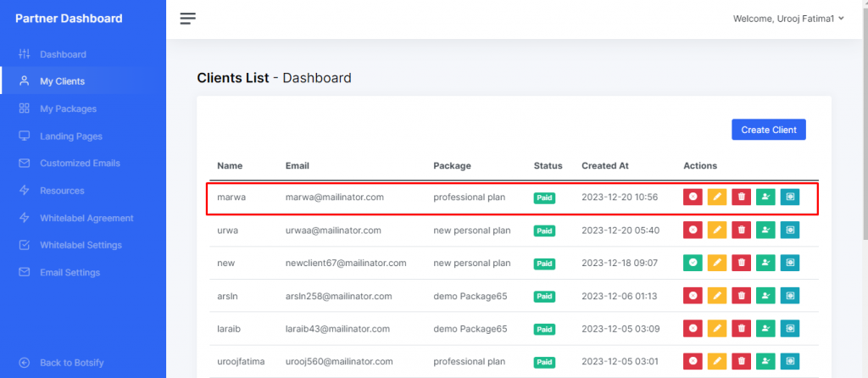Click the Paid badge in marwa row

[x=544, y=197]
